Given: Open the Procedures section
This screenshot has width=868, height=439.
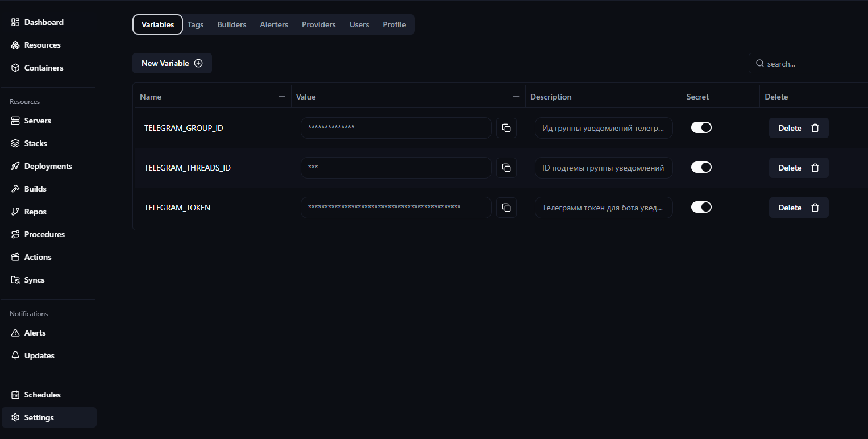Looking at the screenshot, I should [44, 234].
